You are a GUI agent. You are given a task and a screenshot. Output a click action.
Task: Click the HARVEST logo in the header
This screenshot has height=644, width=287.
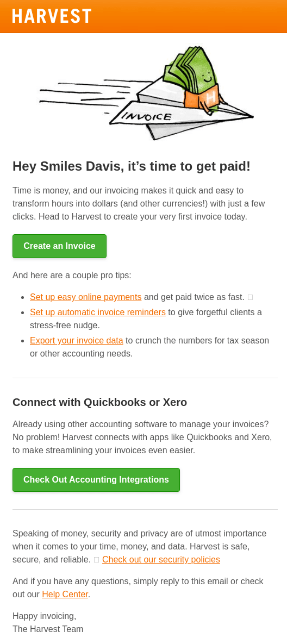tap(52, 16)
